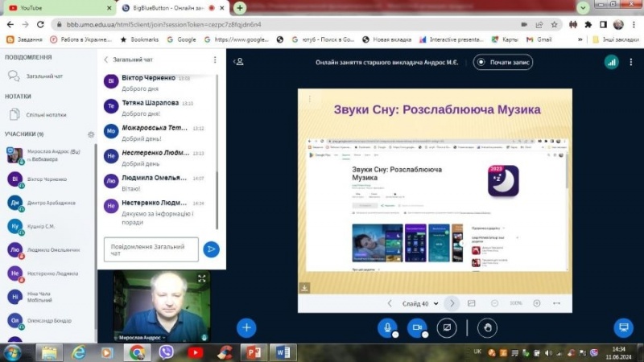Screen dimensions: 644x362
Task: Toggle the users list panel icon
Action: pyautogui.click(x=239, y=62)
